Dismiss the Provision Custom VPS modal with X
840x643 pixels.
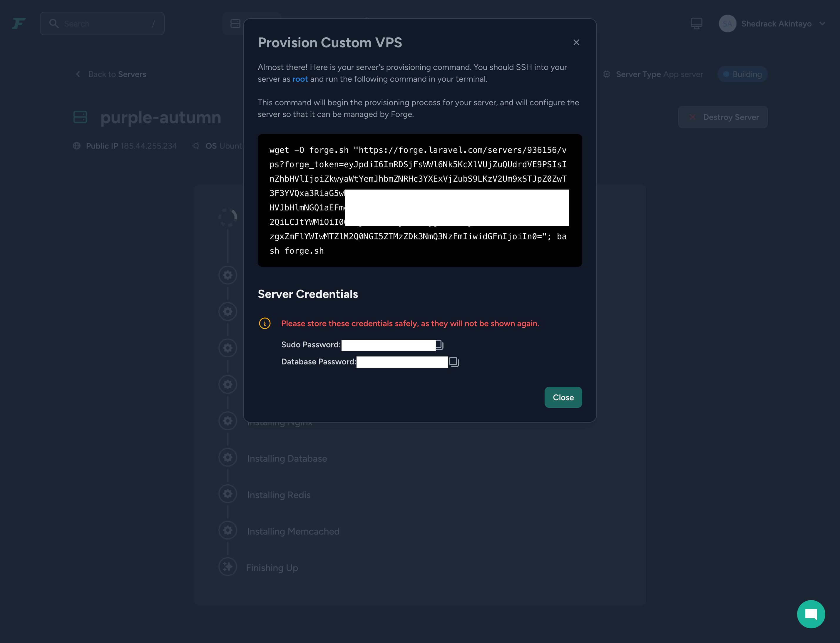(x=576, y=43)
